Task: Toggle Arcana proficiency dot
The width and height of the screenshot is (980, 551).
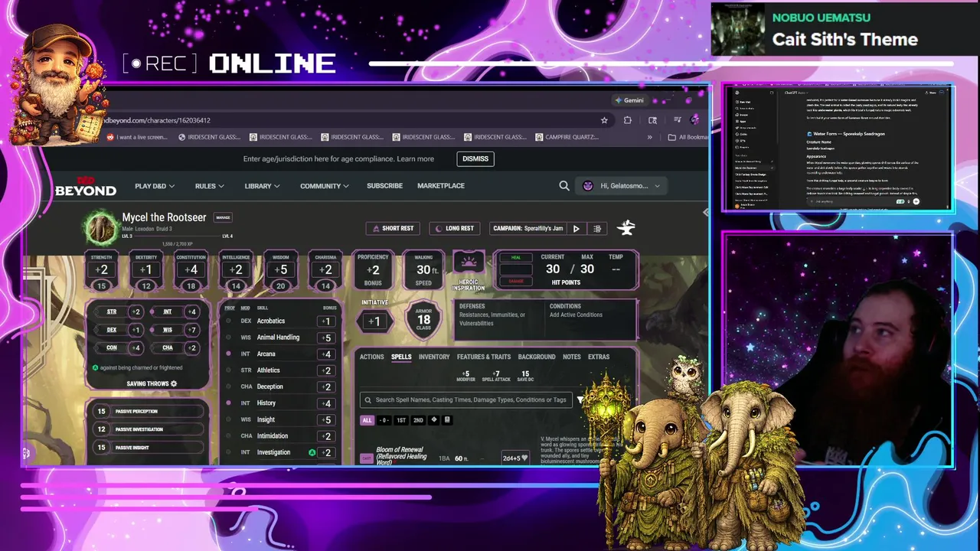Action: (x=228, y=354)
